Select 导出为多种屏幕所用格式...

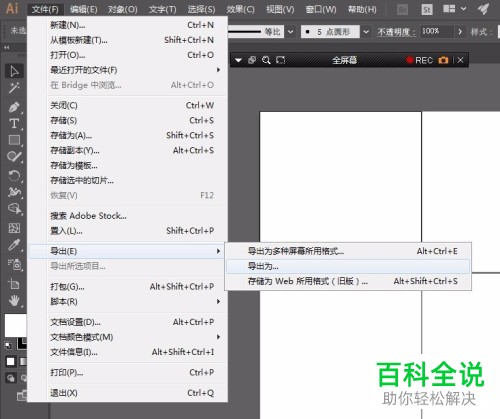348,251
